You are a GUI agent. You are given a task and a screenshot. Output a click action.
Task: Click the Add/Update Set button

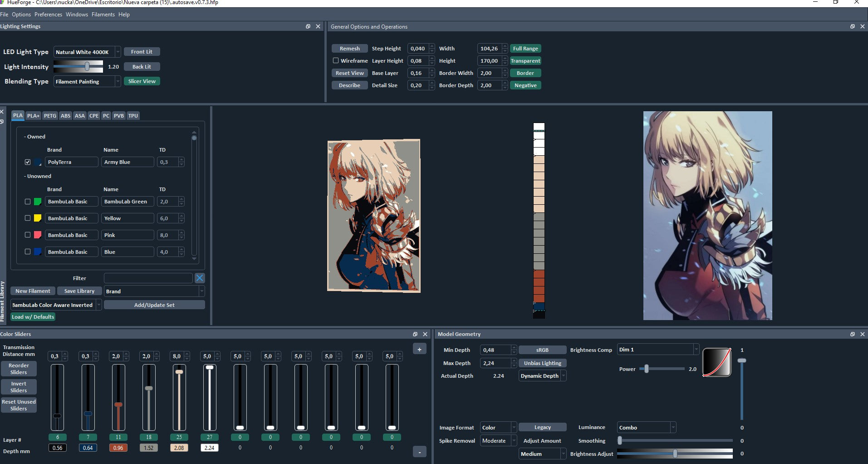pos(154,305)
